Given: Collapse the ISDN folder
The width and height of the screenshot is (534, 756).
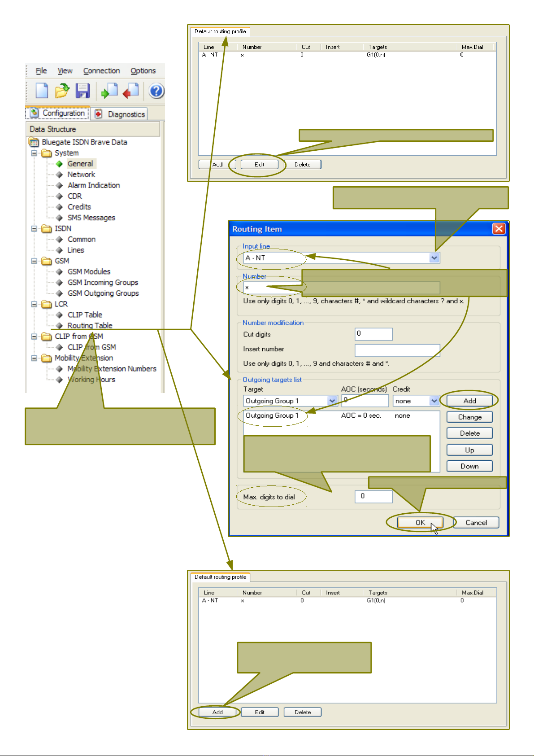Looking at the screenshot, I should [34, 228].
